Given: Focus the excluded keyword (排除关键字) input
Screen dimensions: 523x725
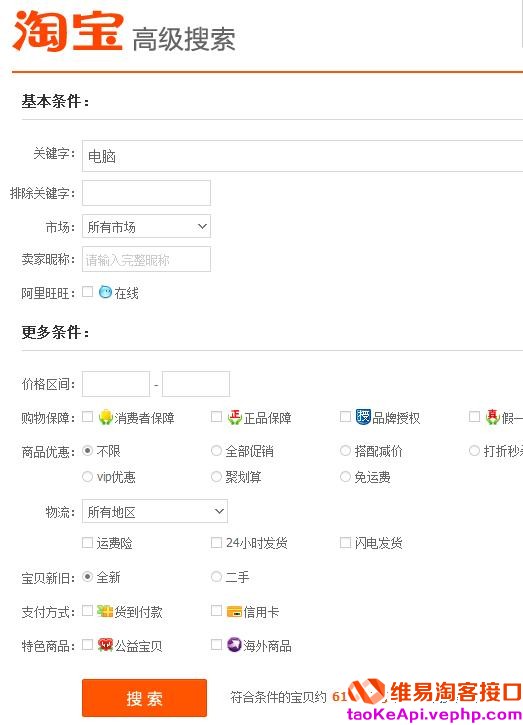Looking at the screenshot, I should (x=147, y=193).
